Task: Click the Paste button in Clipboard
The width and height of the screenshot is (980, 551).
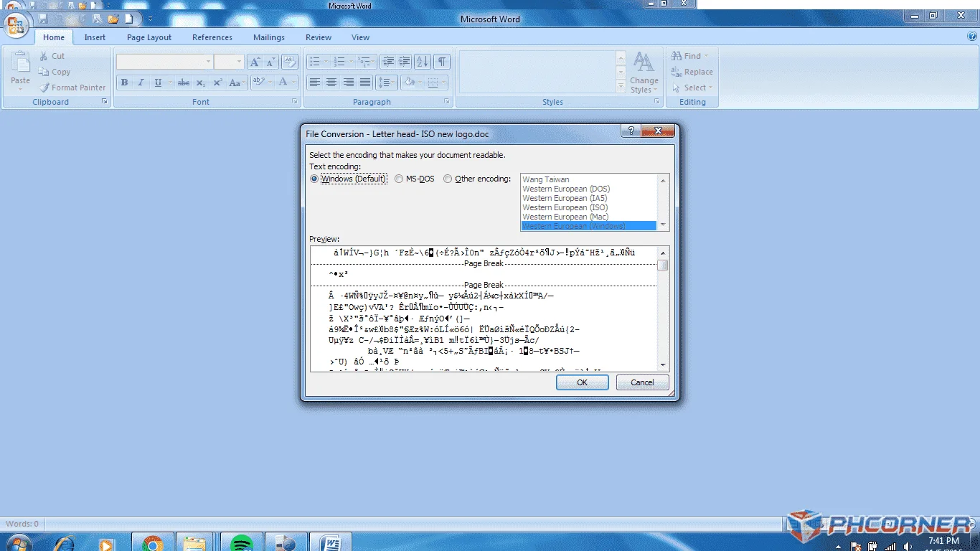Action: tap(20, 71)
